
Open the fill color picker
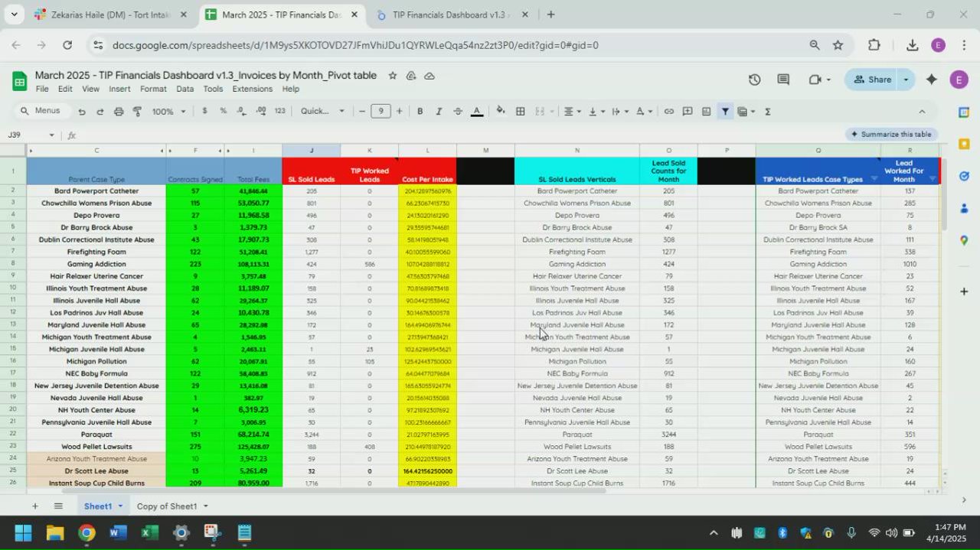[501, 111]
